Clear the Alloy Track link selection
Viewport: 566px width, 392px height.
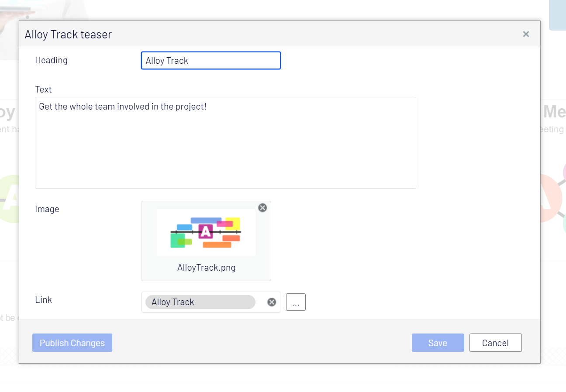pyautogui.click(x=272, y=302)
